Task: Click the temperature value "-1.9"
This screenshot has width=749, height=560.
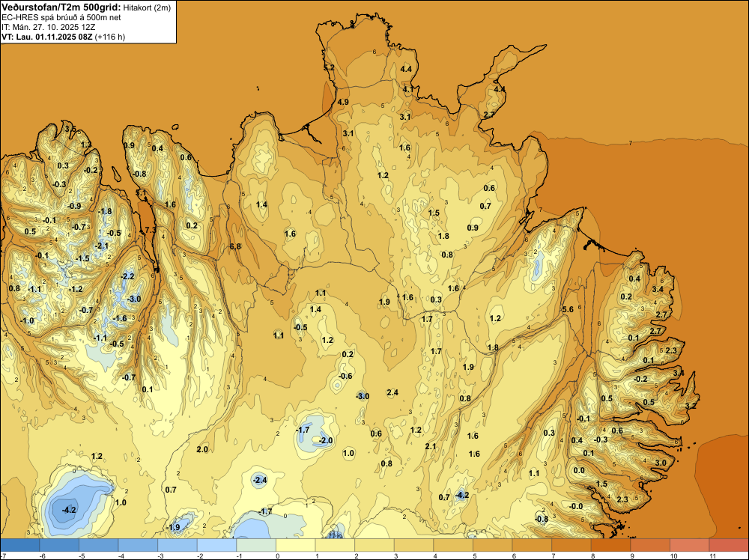Action: pos(173,528)
